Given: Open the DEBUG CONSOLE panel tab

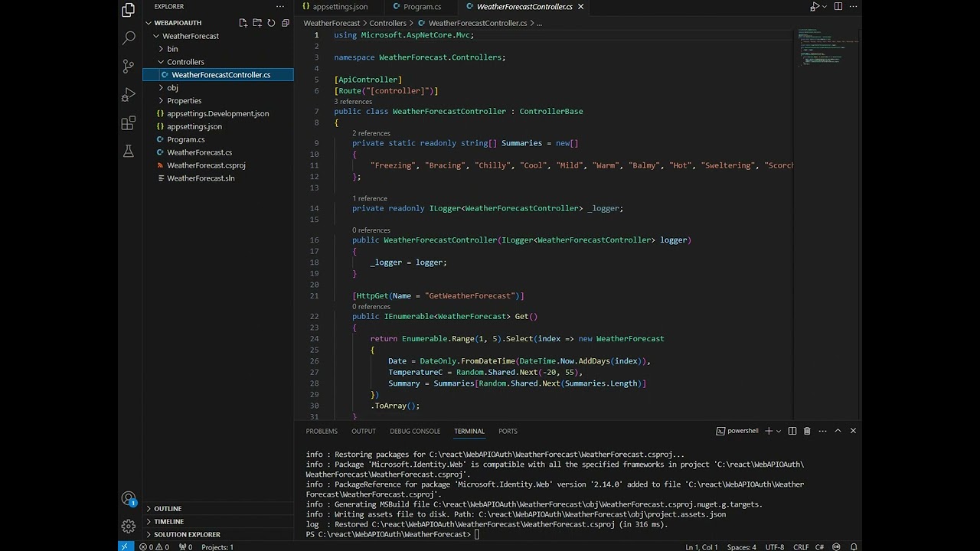Looking at the screenshot, I should click(x=415, y=431).
